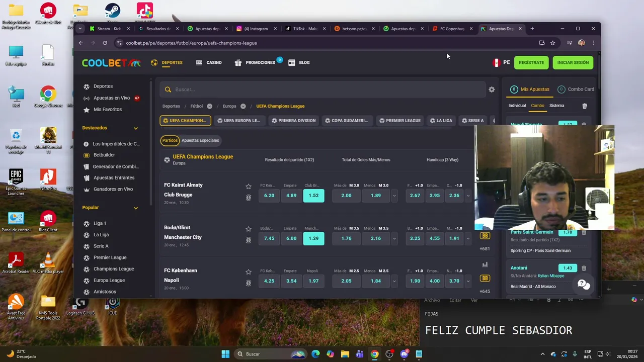Open Betbuilder BB badge for Bodø/Glimt match
Screen dimensions: 644x362
(485, 235)
